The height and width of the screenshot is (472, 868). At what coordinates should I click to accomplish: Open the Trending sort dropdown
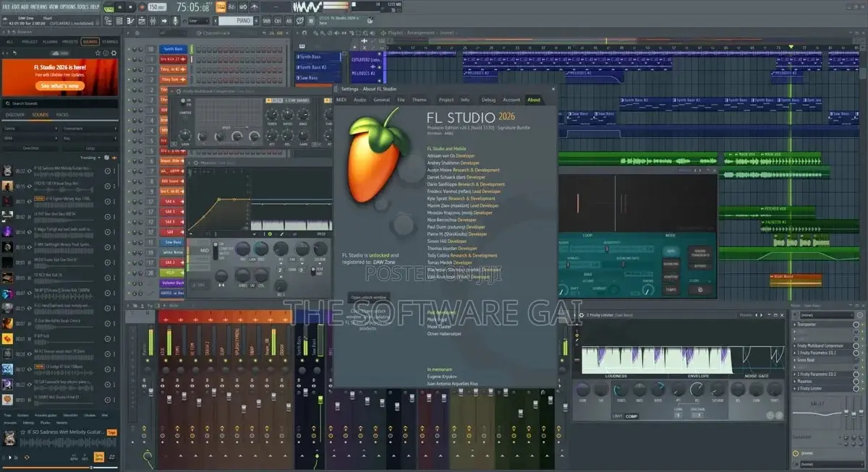point(90,157)
